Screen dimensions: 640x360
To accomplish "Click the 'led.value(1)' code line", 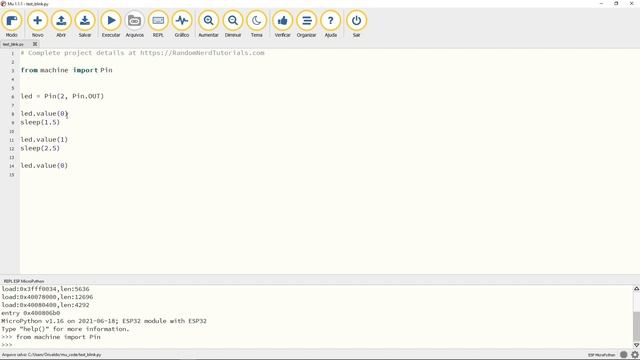I will pyautogui.click(x=44, y=140).
